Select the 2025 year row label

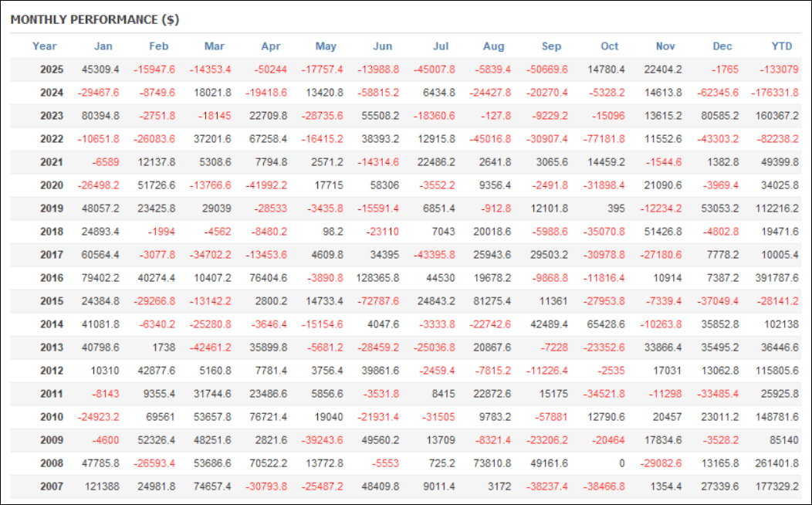click(52, 69)
